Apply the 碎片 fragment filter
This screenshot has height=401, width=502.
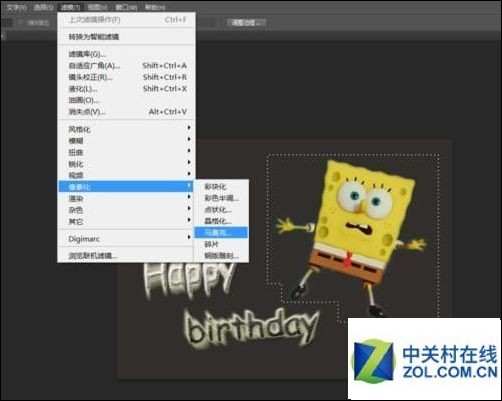221,244
